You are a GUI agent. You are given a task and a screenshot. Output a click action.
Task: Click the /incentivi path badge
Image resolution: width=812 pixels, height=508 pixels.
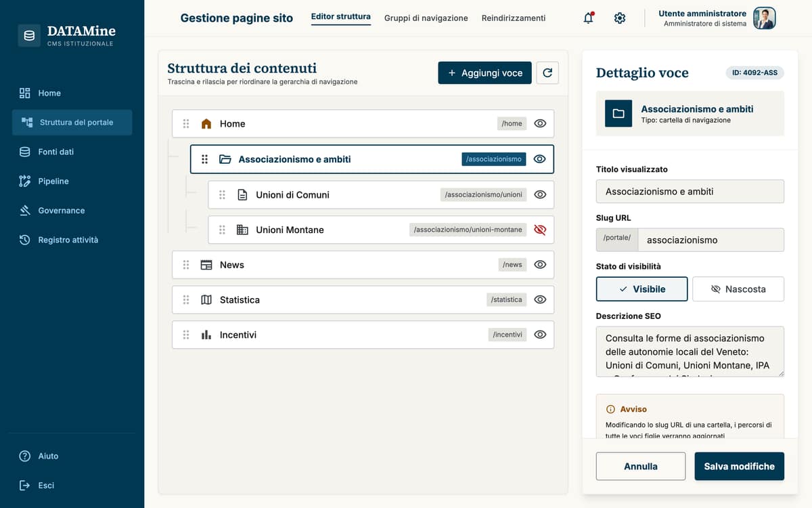point(507,335)
